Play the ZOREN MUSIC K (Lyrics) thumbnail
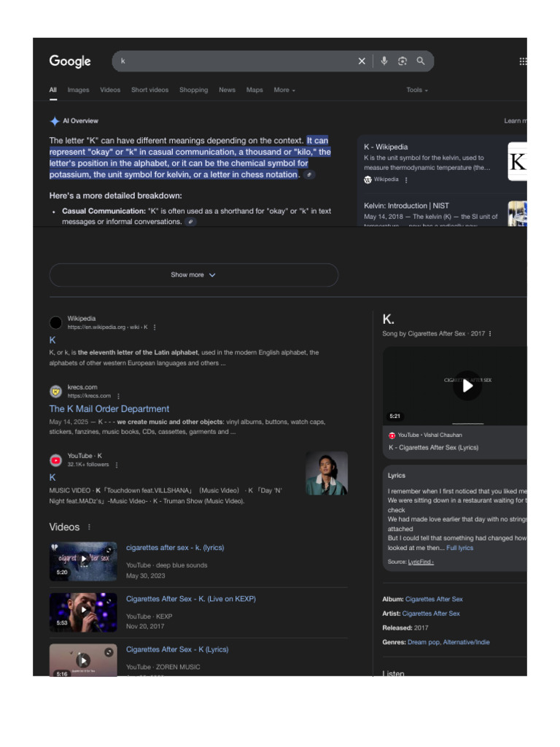Image resolution: width=560 pixels, height=747 pixels. (83, 659)
